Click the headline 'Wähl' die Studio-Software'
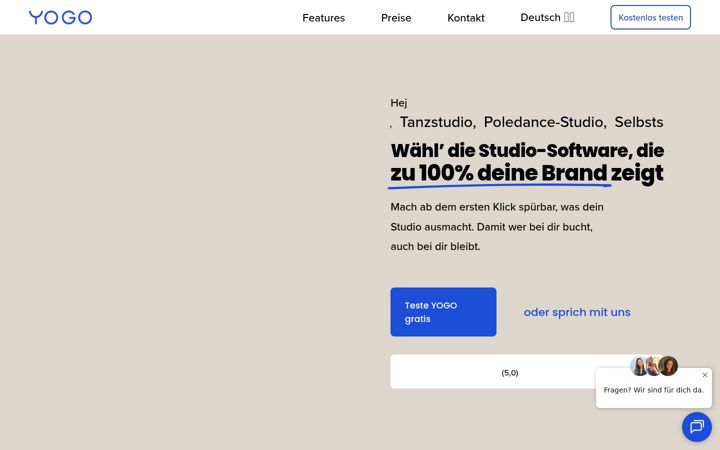 tap(527, 162)
